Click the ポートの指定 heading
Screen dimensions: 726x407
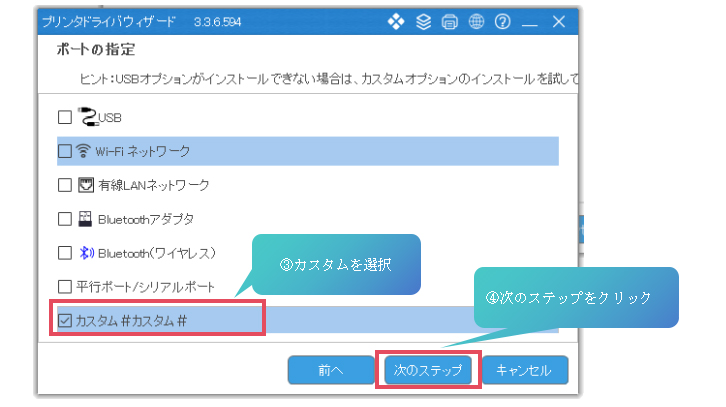coord(96,50)
